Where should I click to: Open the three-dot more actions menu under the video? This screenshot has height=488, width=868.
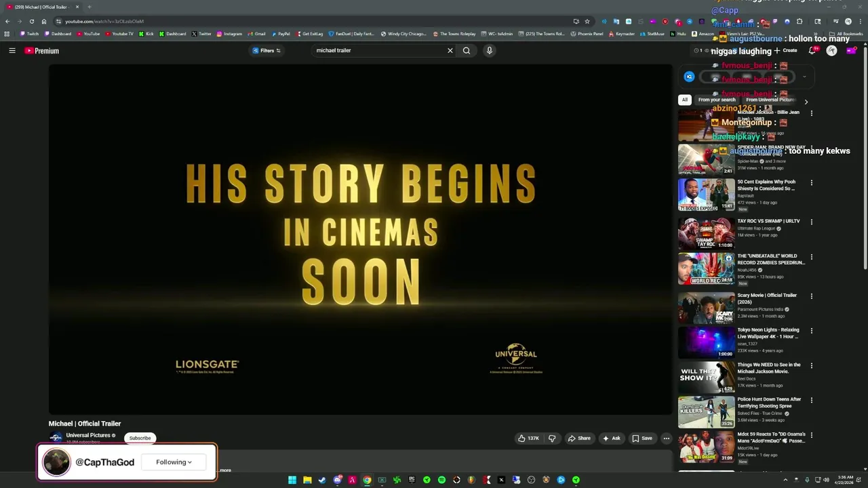(666, 439)
